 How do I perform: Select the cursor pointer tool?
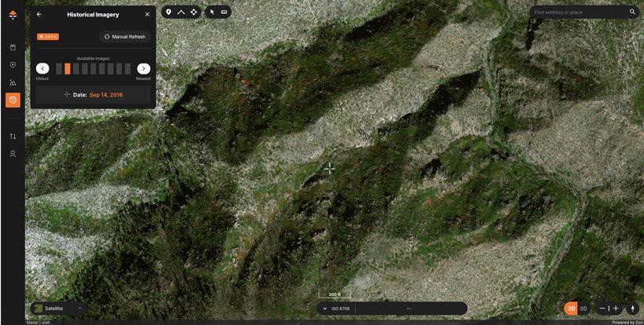click(x=212, y=12)
